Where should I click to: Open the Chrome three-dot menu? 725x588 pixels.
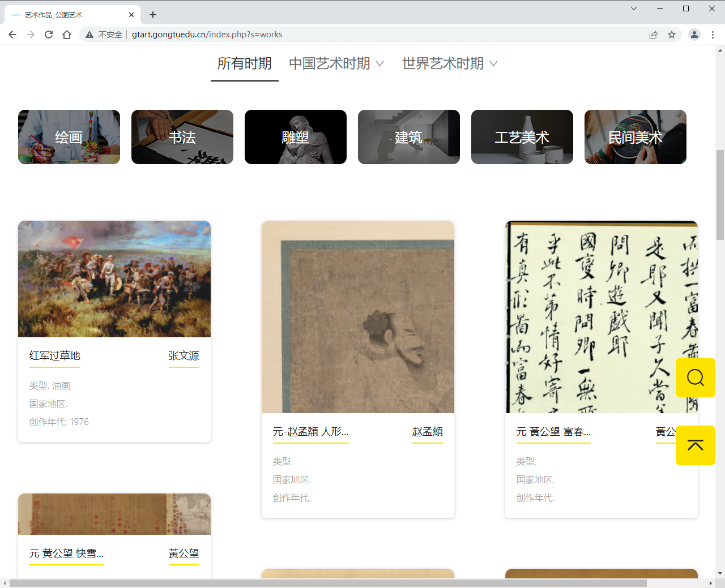pyautogui.click(x=713, y=35)
